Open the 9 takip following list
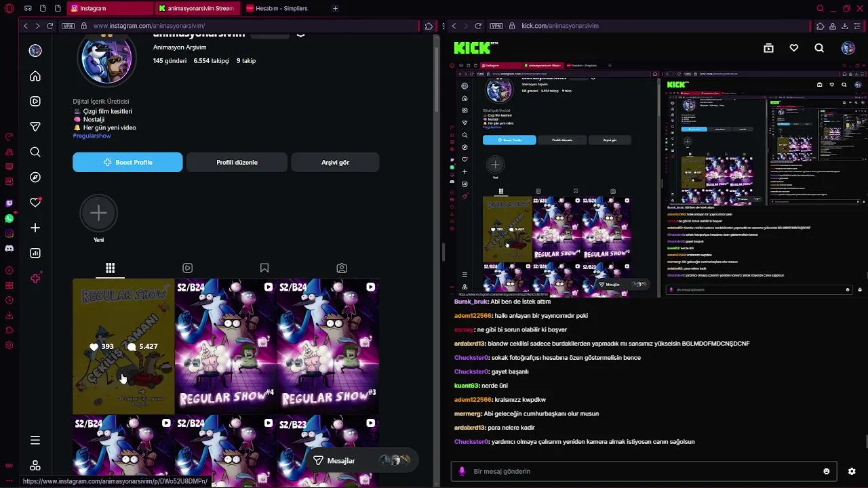Viewport: 868px width, 488px height. tap(246, 60)
